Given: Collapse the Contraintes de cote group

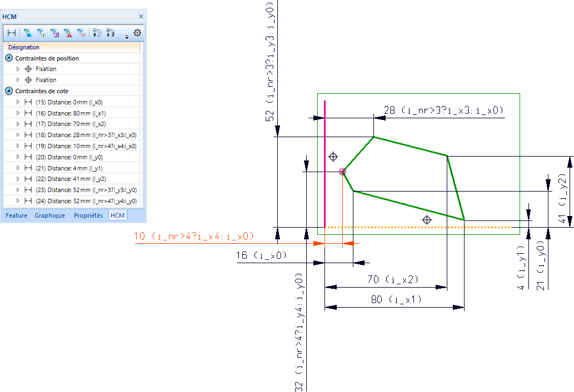Looking at the screenshot, I should (x=9, y=91).
